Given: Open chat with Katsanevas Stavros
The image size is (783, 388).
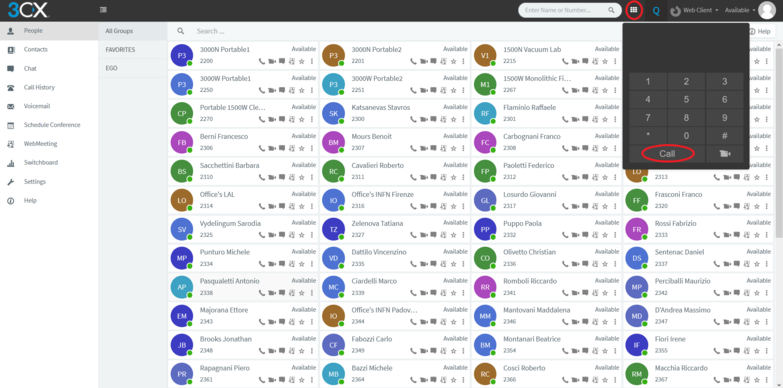Looking at the screenshot, I should (433, 119).
